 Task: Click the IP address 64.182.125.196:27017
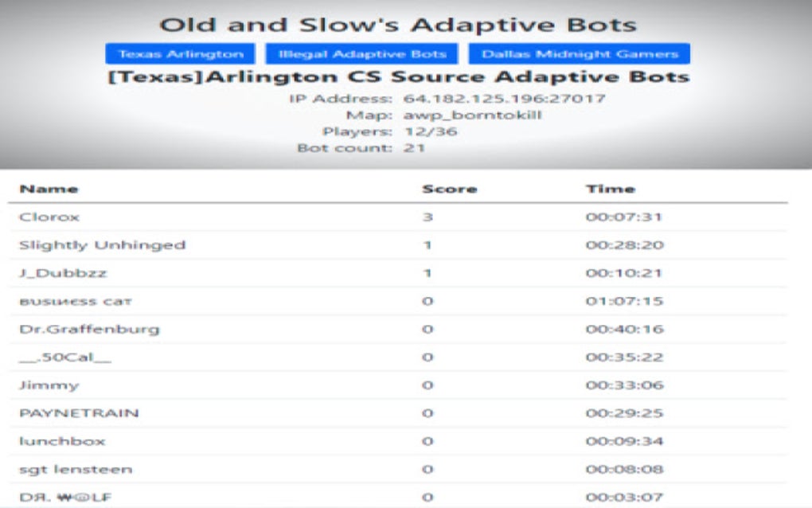tap(504, 99)
